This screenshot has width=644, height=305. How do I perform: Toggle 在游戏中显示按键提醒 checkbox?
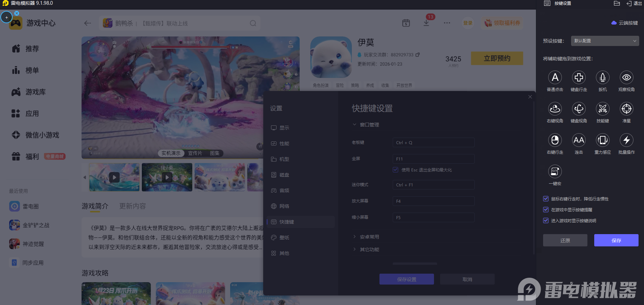click(x=546, y=210)
